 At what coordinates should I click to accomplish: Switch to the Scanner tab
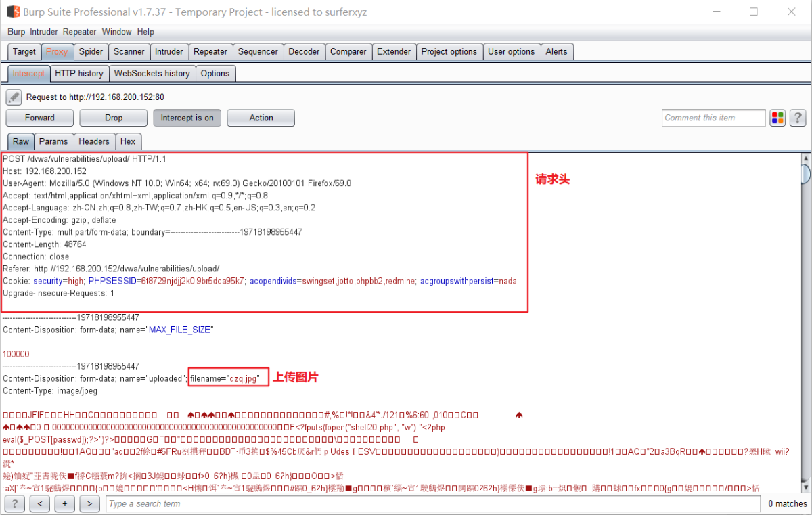coord(129,51)
